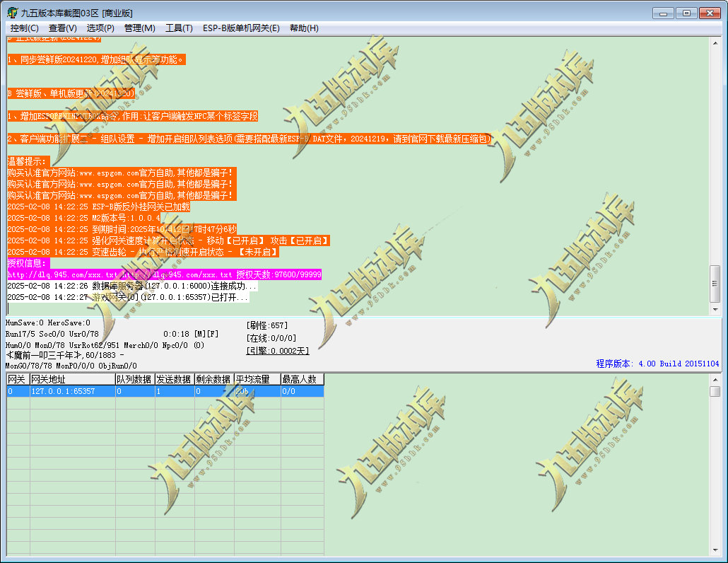Open the 查看(V) menu
This screenshot has width=728, height=563.
coord(62,28)
